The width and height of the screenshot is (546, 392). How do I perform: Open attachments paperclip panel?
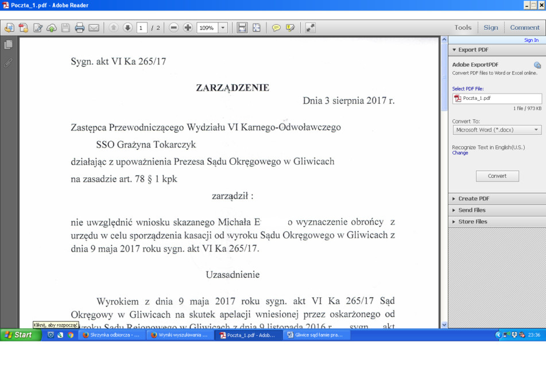pyautogui.click(x=8, y=63)
